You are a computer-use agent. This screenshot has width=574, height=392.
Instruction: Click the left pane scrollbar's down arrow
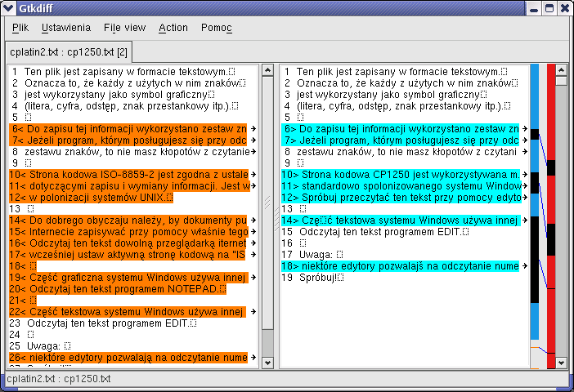pos(267,360)
